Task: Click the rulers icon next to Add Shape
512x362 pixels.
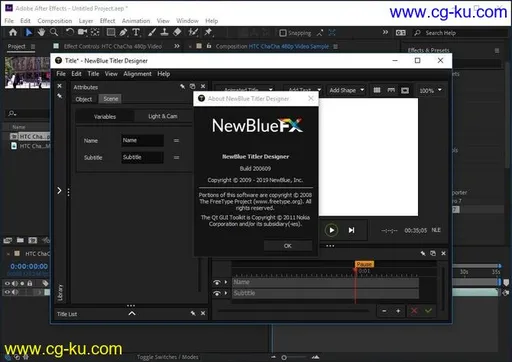Action: click(x=391, y=90)
